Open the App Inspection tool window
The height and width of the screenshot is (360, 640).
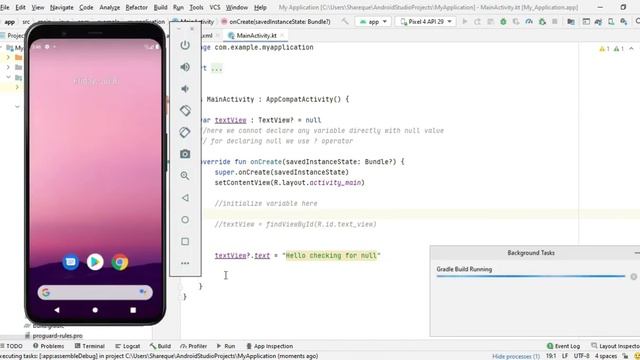pyautogui.click(x=269, y=346)
